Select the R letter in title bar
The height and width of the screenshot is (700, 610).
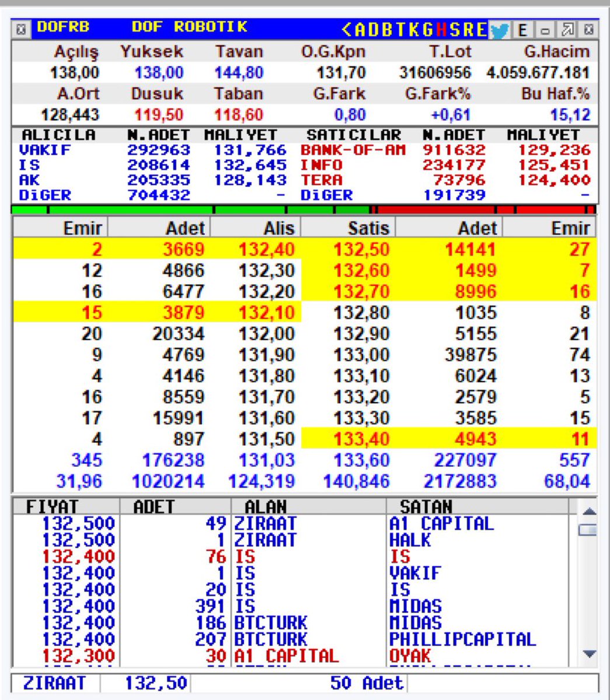468,29
